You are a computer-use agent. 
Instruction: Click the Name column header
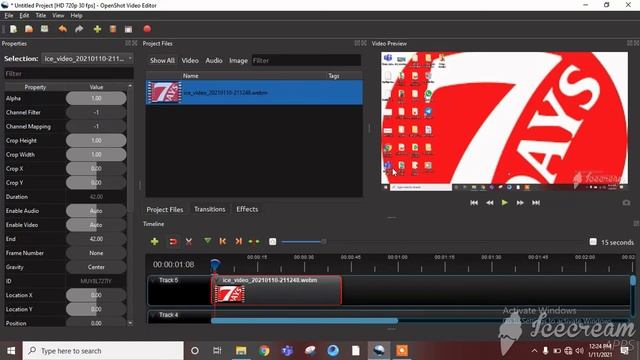point(191,76)
